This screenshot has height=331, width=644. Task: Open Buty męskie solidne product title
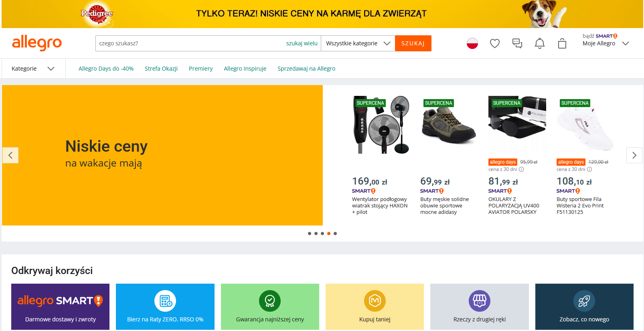(x=444, y=205)
